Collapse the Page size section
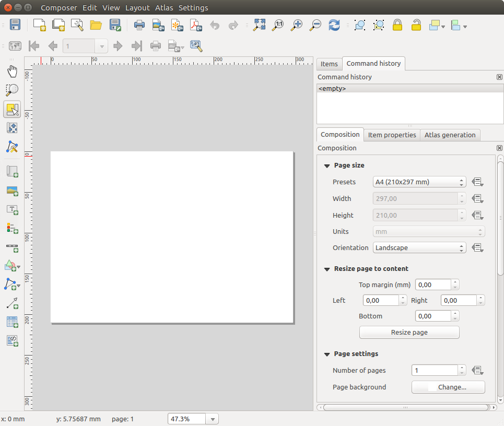The width and height of the screenshot is (504, 426). click(x=327, y=165)
